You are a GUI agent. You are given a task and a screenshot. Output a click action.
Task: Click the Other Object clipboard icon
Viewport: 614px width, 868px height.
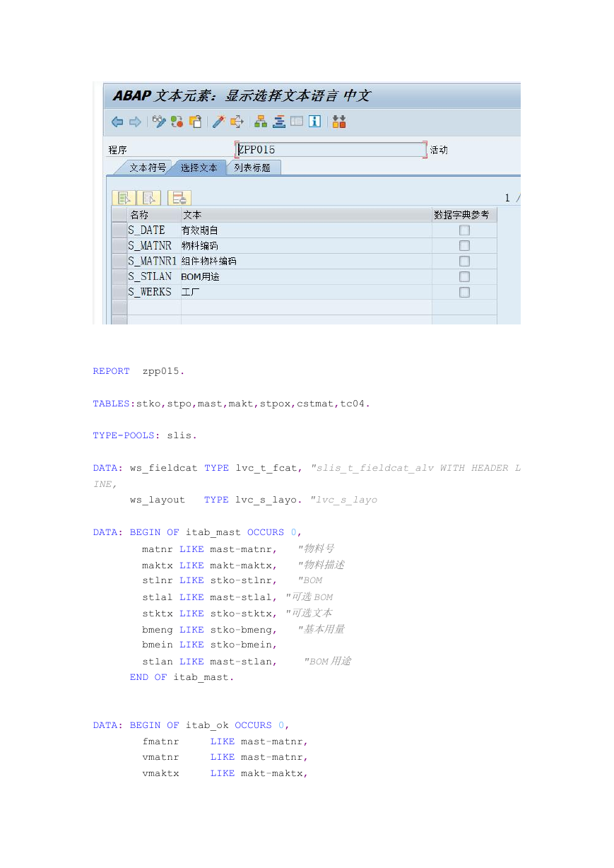tap(195, 122)
